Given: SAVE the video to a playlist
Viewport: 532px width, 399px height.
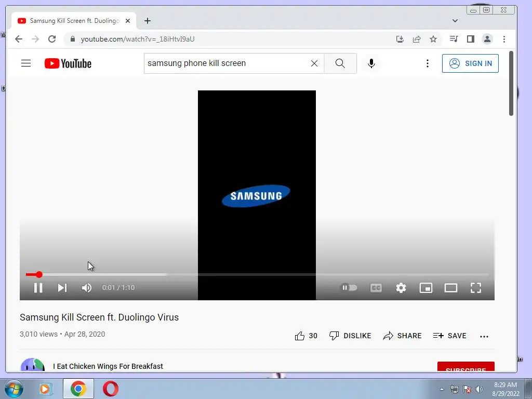Looking at the screenshot, I should pos(449,336).
